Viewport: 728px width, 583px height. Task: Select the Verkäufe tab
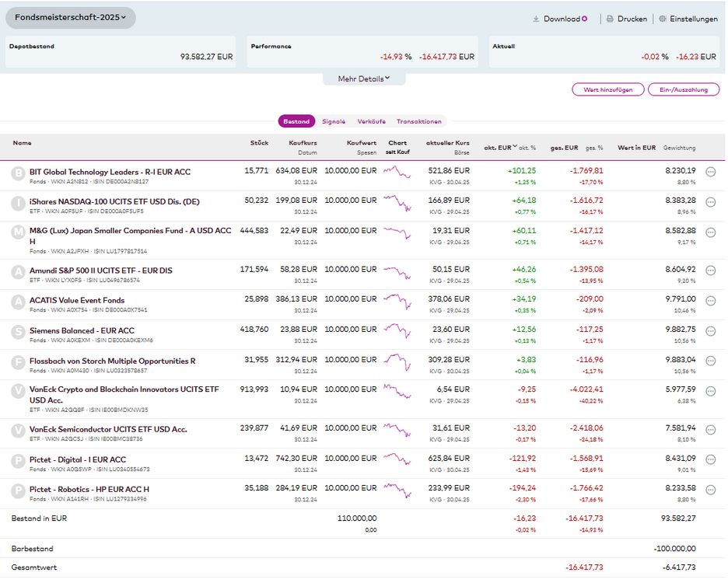(372, 121)
